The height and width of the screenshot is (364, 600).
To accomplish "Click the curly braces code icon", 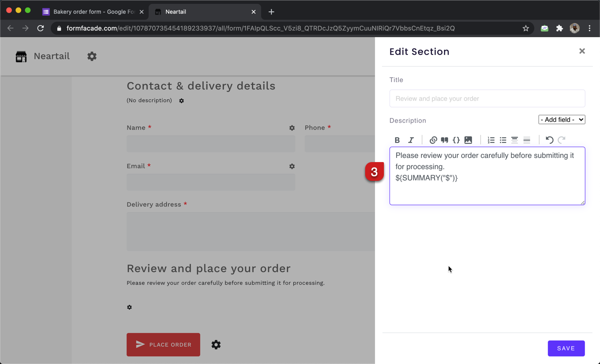I will (x=456, y=140).
